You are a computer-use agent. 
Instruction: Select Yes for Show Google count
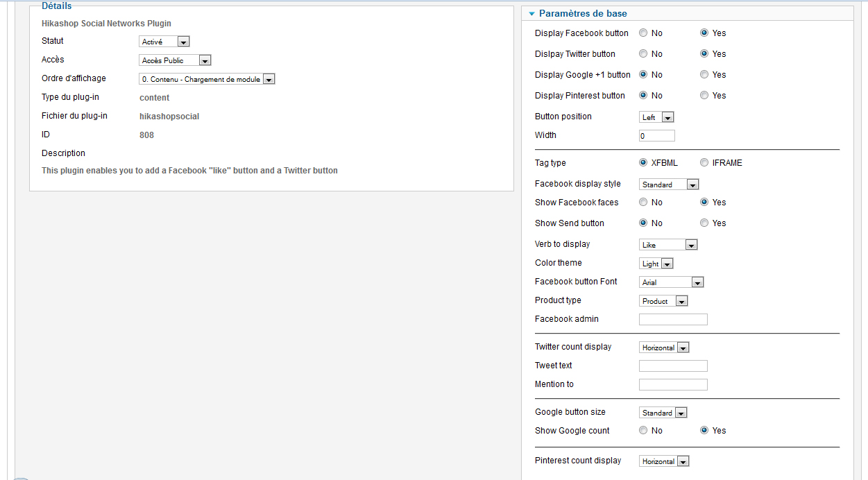pyautogui.click(x=704, y=430)
